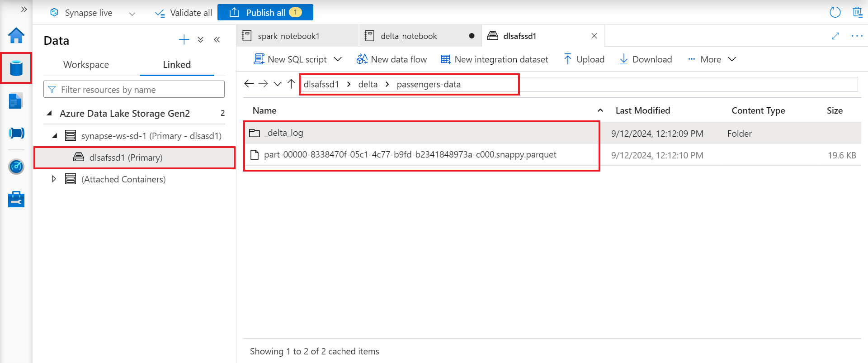Sort by Size column
The height and width of the screenshot is (363, 868).
pyautogui.click(x=835, y=110)
